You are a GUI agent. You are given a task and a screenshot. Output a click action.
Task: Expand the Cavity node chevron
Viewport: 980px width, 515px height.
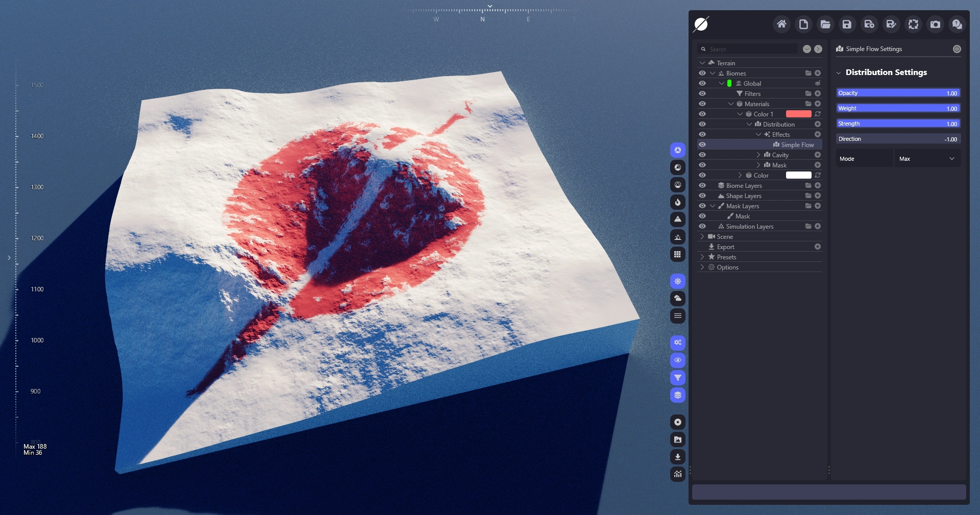pos(758,155)
